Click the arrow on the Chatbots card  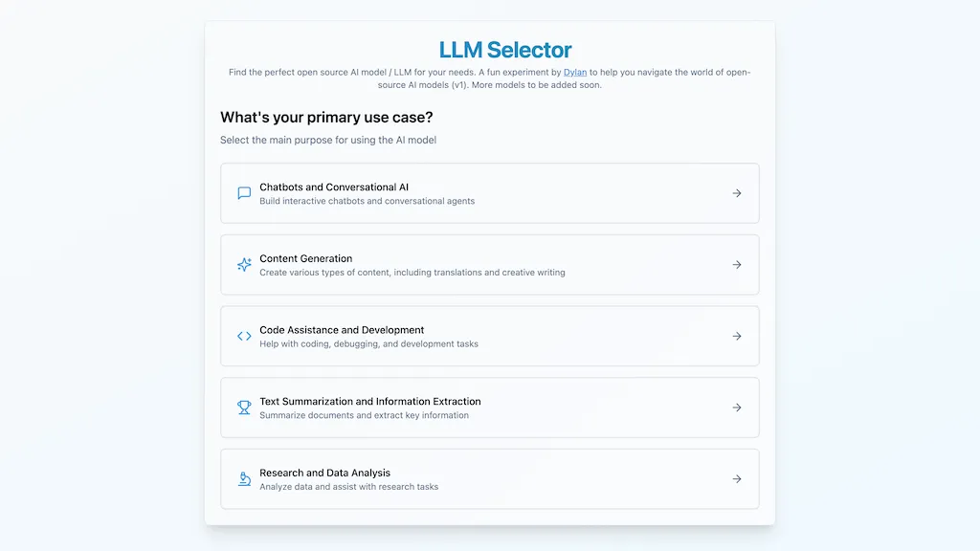click(x=736, y=192)
